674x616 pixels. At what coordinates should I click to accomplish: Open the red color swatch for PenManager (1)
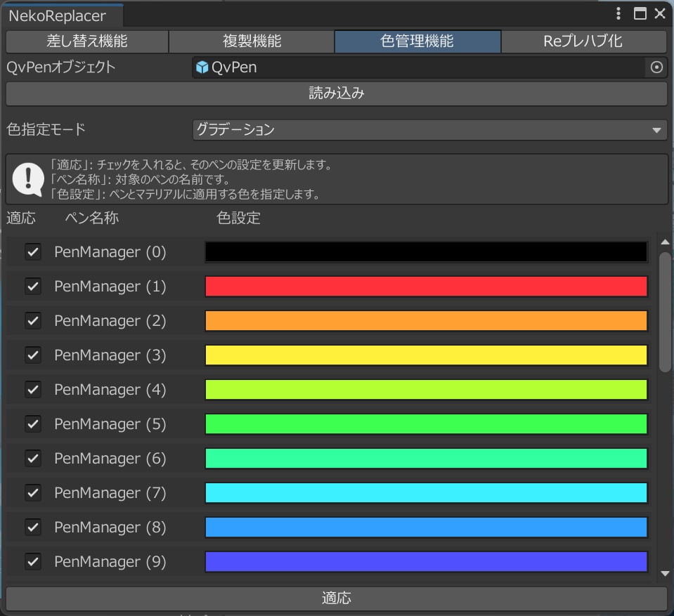pos(425,286)
